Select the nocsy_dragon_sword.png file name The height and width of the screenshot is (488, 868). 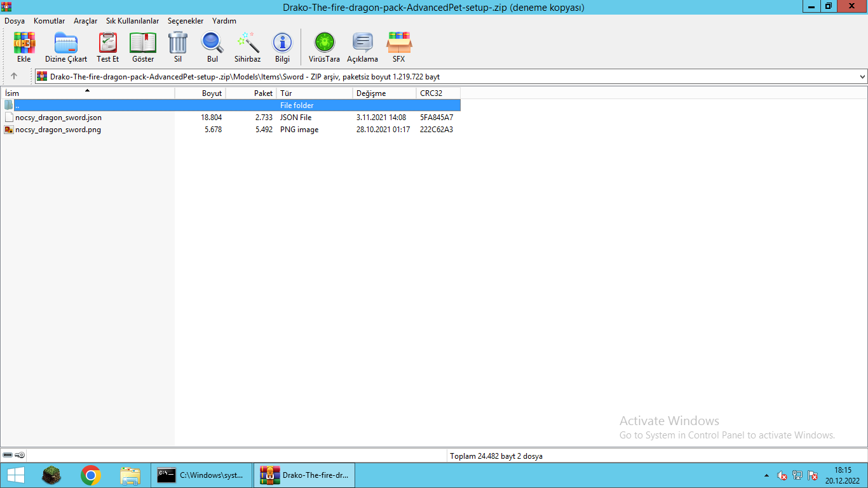click(58, 130)
